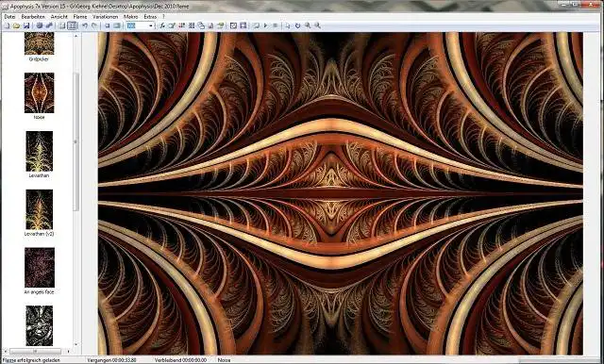Open the Messages toolbar icon
Screen dimensions: 604x364
[210, 25]
